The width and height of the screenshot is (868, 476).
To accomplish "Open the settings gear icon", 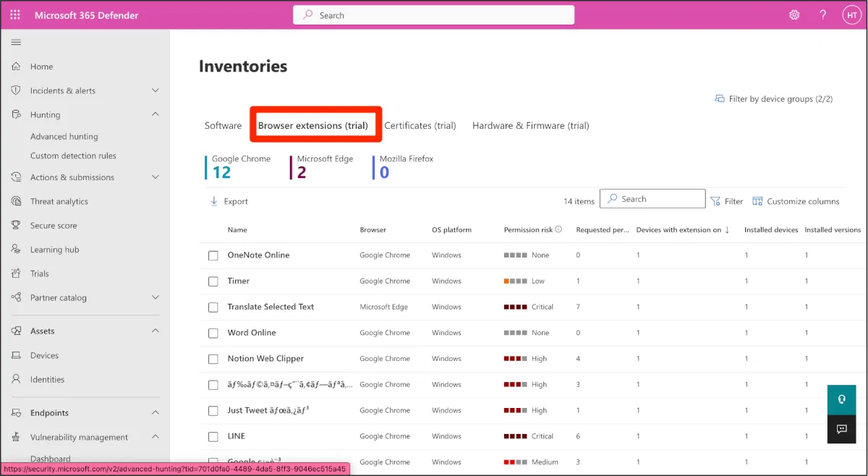I will click(x=794, y=15).
